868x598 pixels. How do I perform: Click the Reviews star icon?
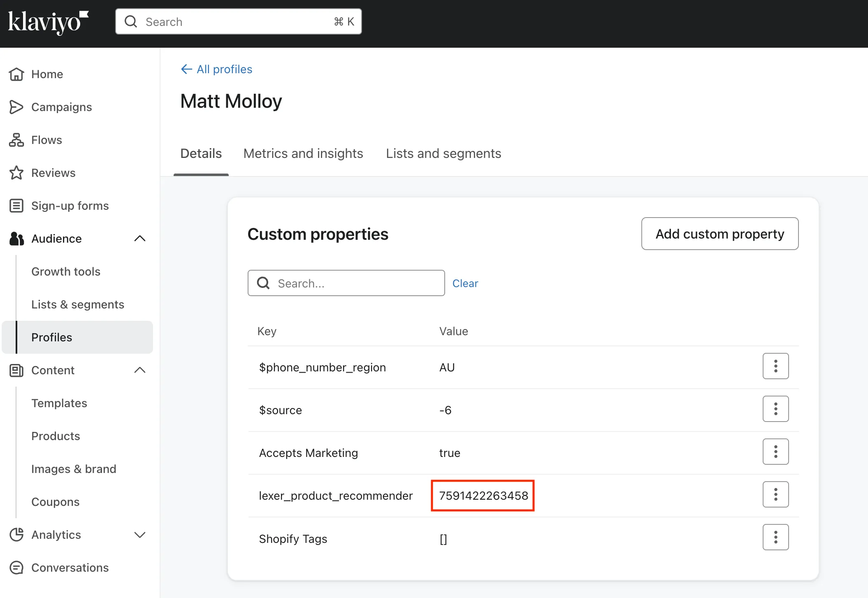16,173
